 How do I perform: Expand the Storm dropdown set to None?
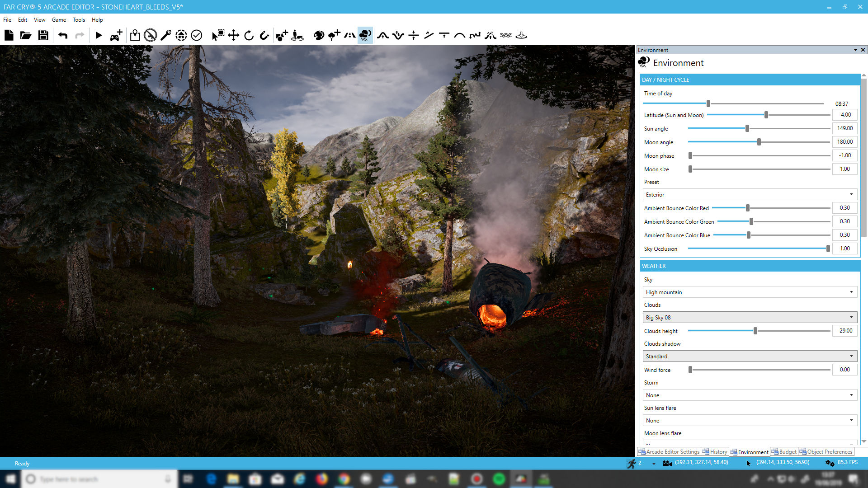pyautogui.click(x=750, y=395)
